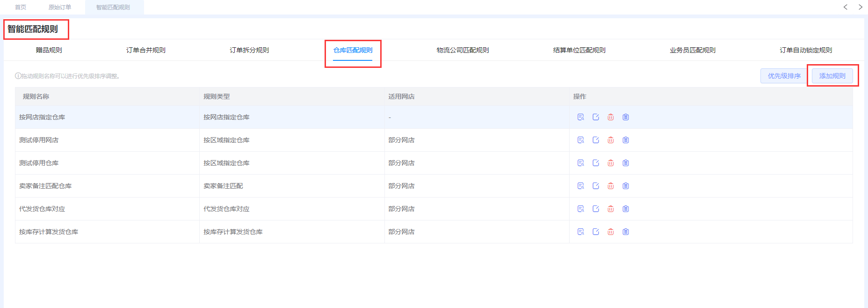Image resolution: width=868 pixels, height=308 pixels.
Task: Delete the 按网店指定仓库 rule
Action: click(x=611, y=117)
